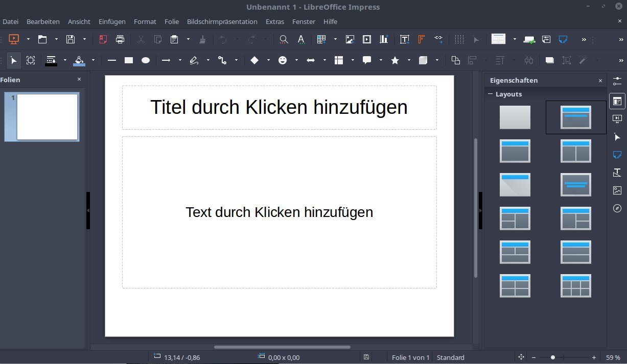
Task: Toggle the grid display
Action: pyautogui.click(x=459, y=39)
